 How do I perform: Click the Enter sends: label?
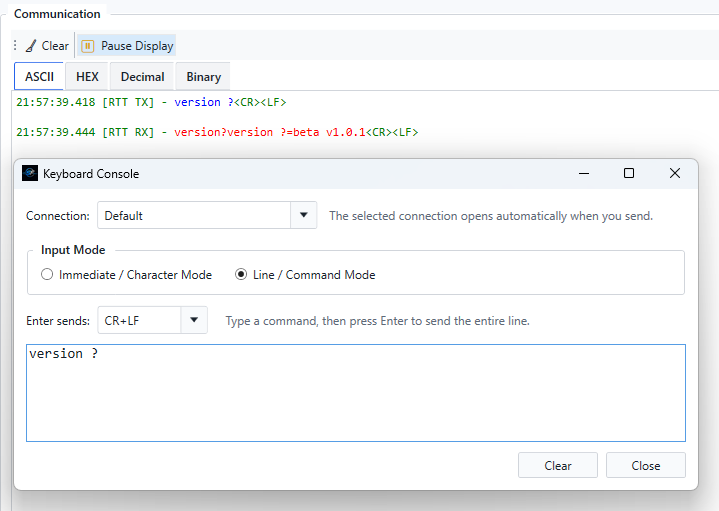(58, 321)
